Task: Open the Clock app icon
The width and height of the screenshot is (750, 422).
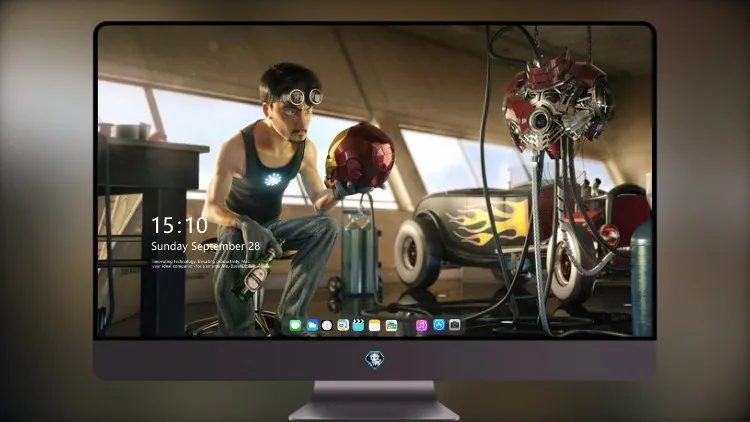Action: point(327,325)
